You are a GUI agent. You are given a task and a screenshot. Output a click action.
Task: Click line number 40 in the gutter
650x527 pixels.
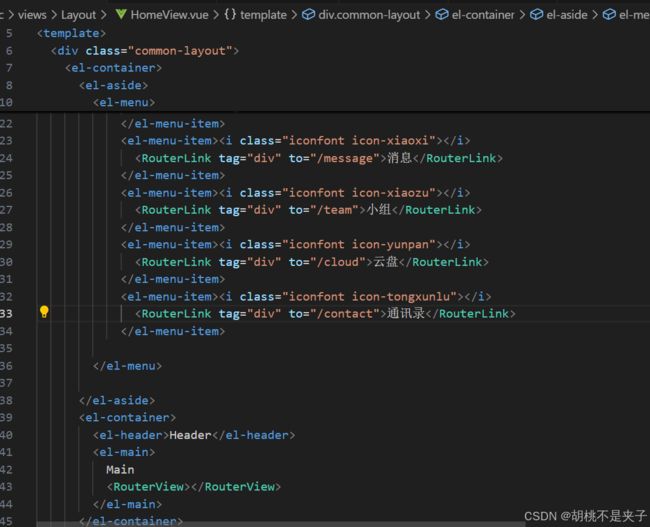coord(6,435)
